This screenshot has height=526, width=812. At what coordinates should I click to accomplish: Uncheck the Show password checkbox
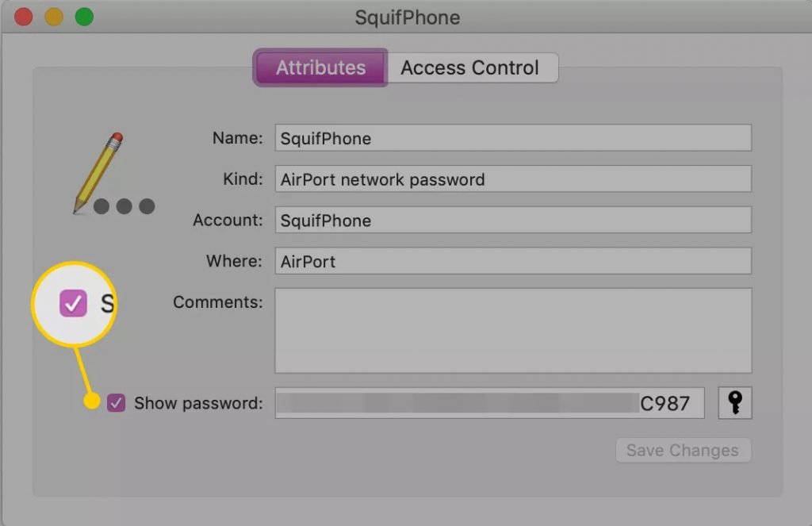click(116, 403)
